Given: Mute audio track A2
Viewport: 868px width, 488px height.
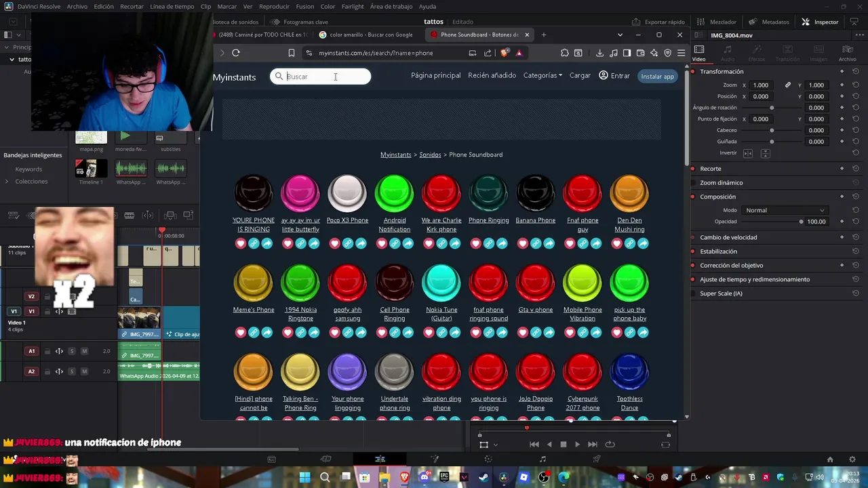Looking at the screenshot, I should click(x=84, y=371).
